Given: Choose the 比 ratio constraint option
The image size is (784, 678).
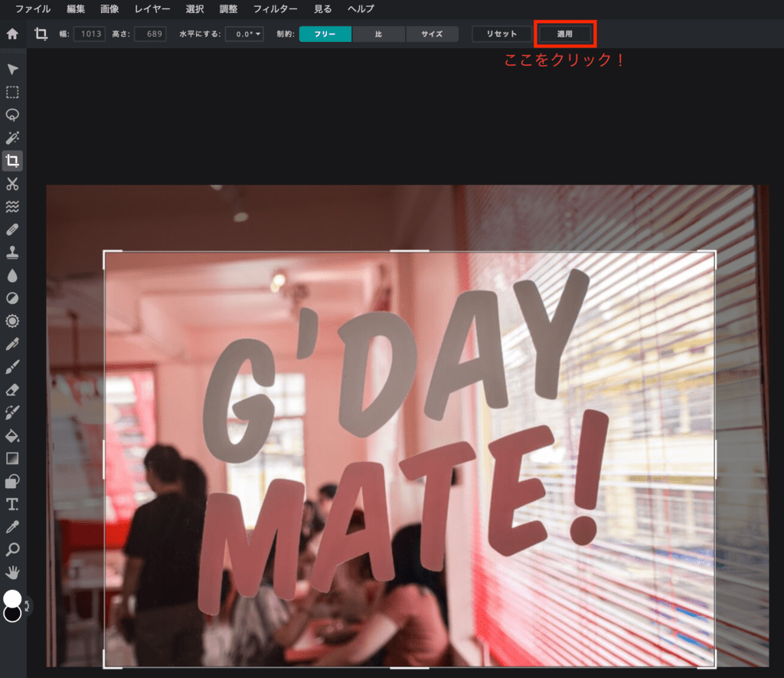Looking at the screenshot, I should tap(378, 34).
